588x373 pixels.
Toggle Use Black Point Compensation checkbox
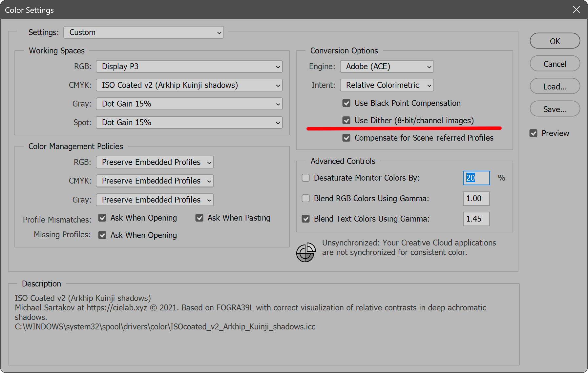tap(346, 103)
